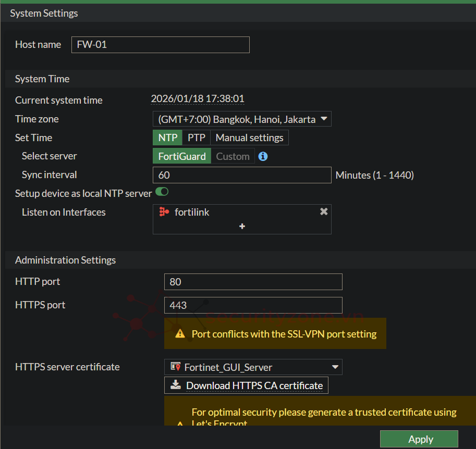Click the Host name input field

click(160, 45)
